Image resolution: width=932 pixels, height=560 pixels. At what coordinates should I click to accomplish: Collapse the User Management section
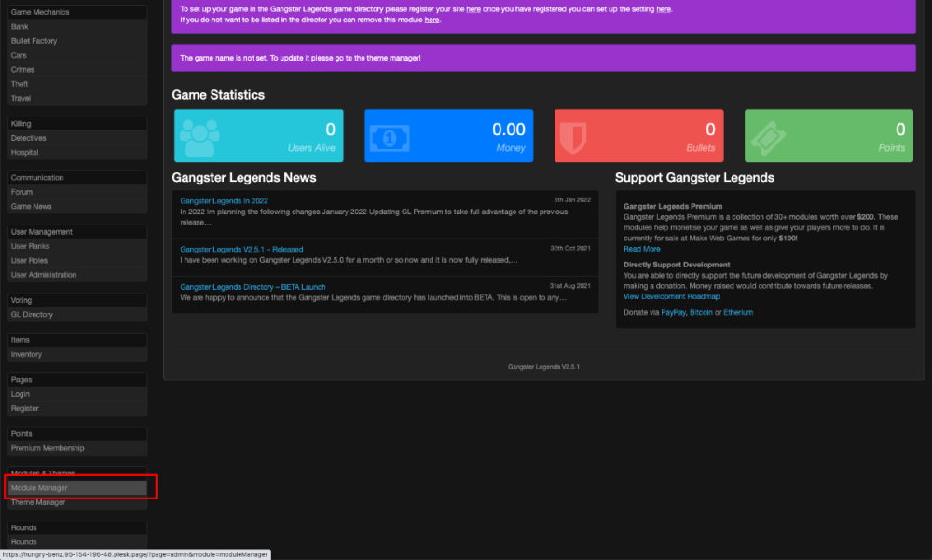(x=44, y=231)
